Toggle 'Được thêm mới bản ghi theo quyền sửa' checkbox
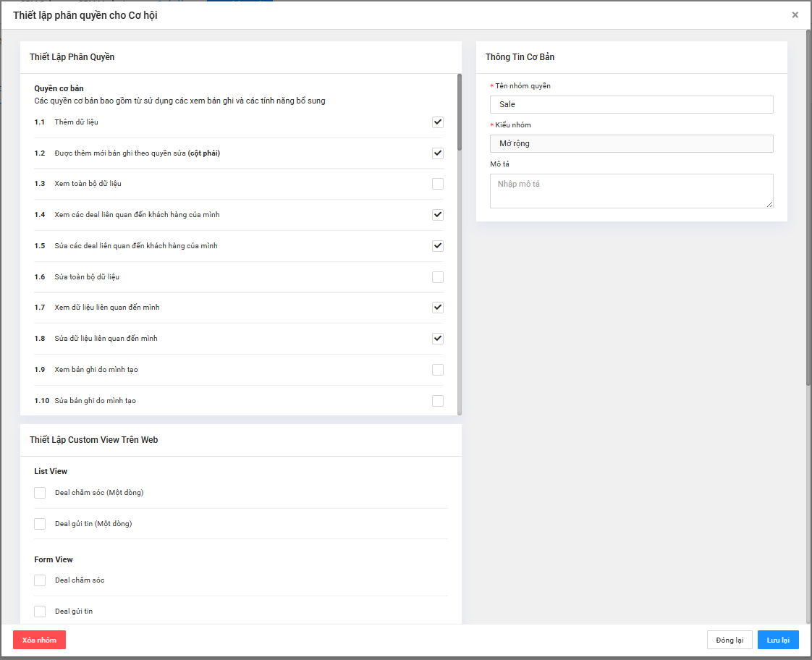Screen dimensions: 812x660 click(438, 153)
